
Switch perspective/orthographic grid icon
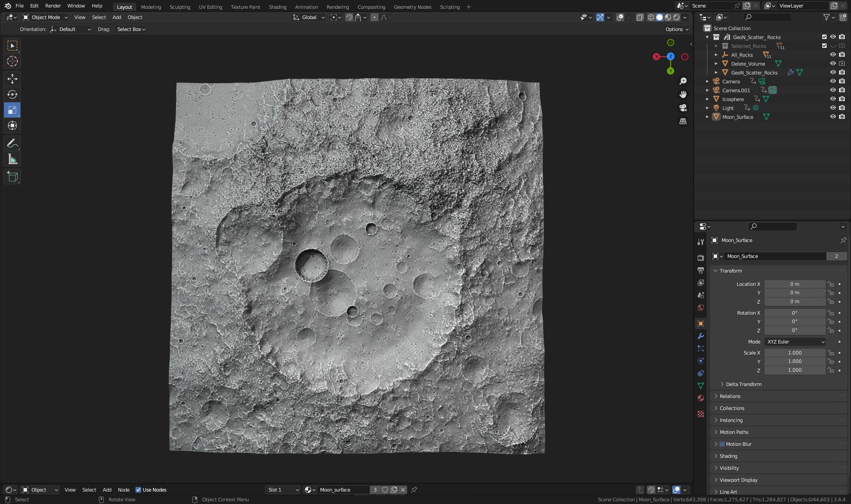(683, 121)
